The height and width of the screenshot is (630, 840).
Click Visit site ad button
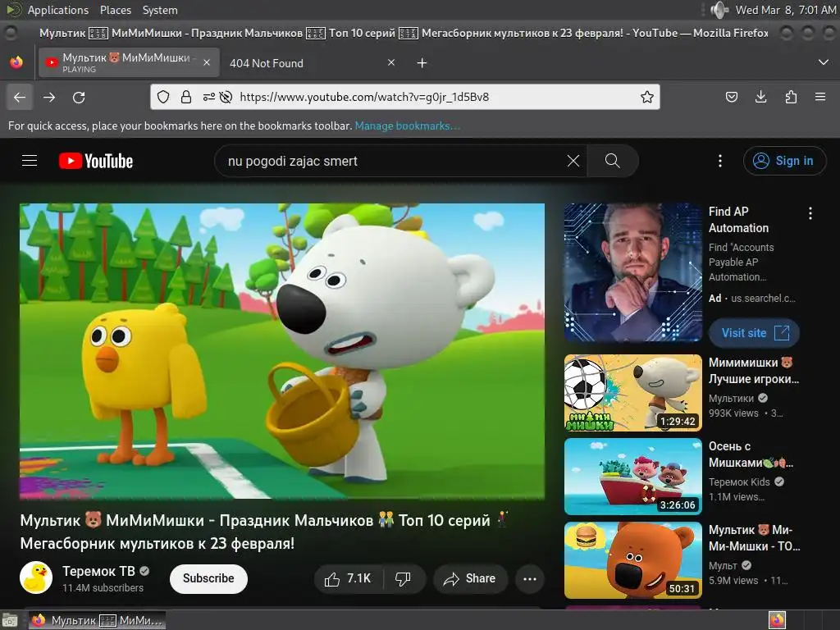(x=755, y=333)
